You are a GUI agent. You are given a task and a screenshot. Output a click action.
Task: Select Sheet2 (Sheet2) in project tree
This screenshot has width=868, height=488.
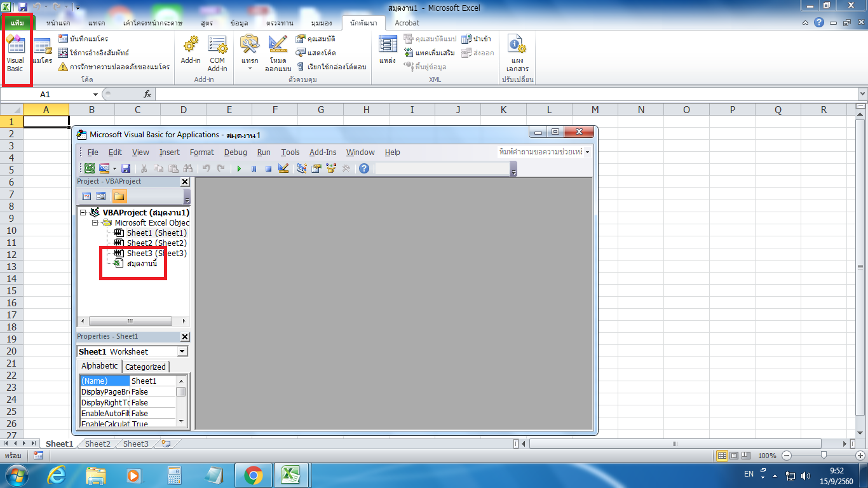[156, 243]
